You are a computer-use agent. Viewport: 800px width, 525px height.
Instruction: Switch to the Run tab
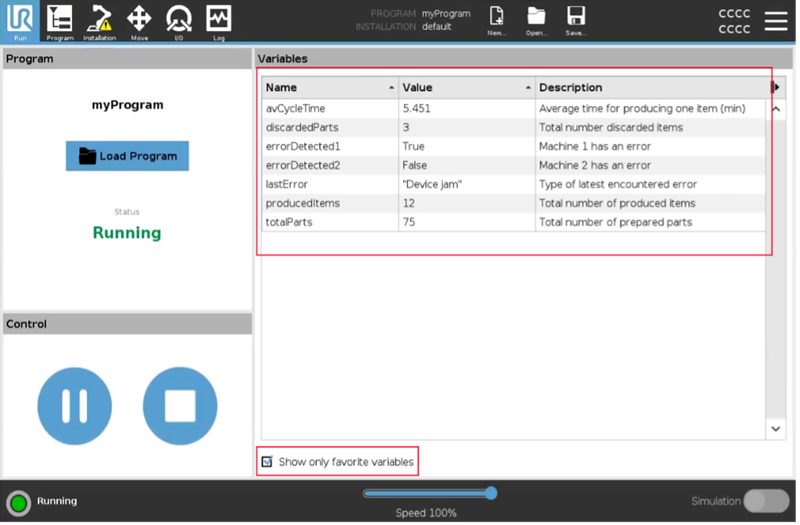[x=20, y=21]
